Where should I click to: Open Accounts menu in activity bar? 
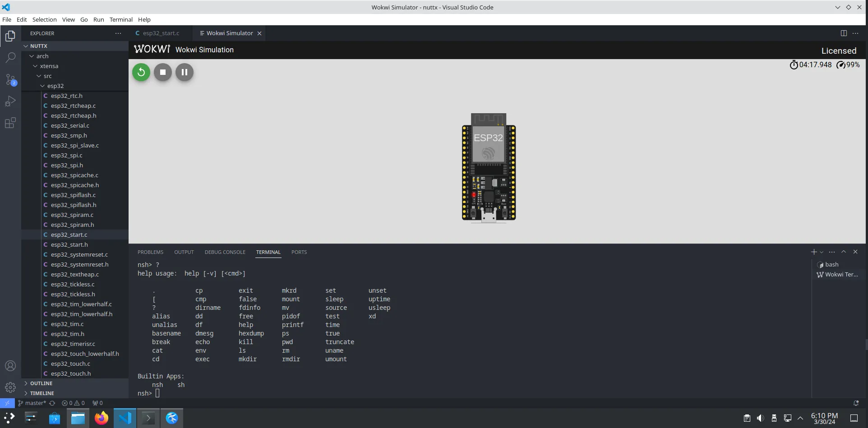[10, 366]
